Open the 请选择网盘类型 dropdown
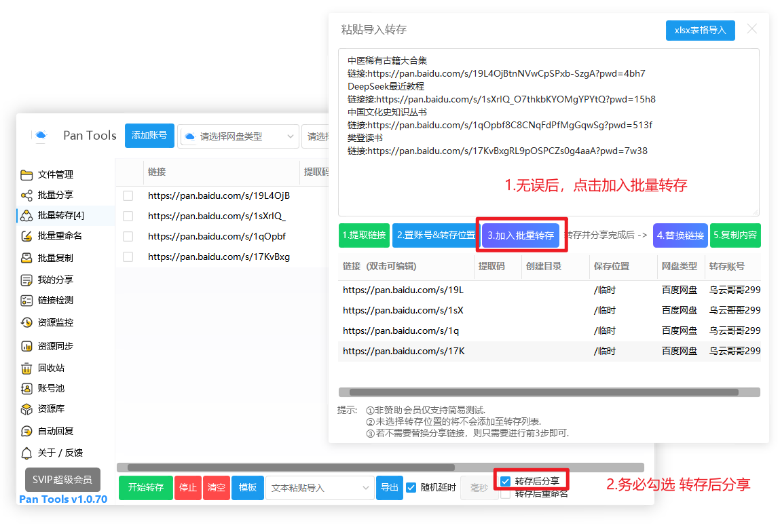 pos(238,136)
